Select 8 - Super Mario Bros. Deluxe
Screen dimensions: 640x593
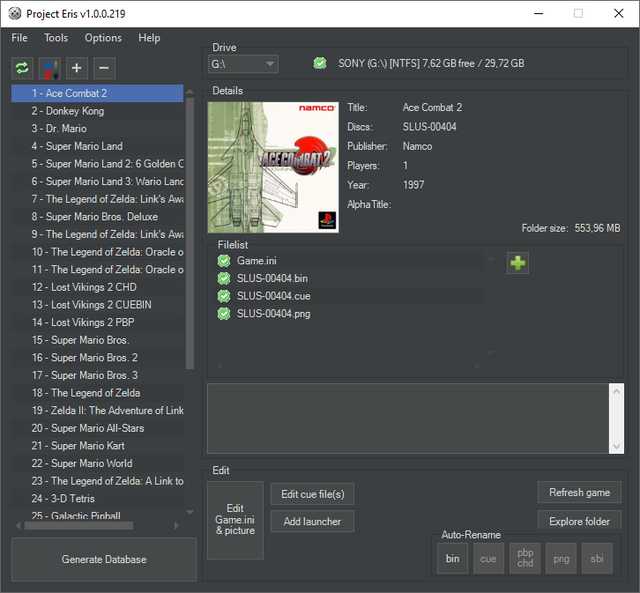pyautogui.click(x=98, y=217)
